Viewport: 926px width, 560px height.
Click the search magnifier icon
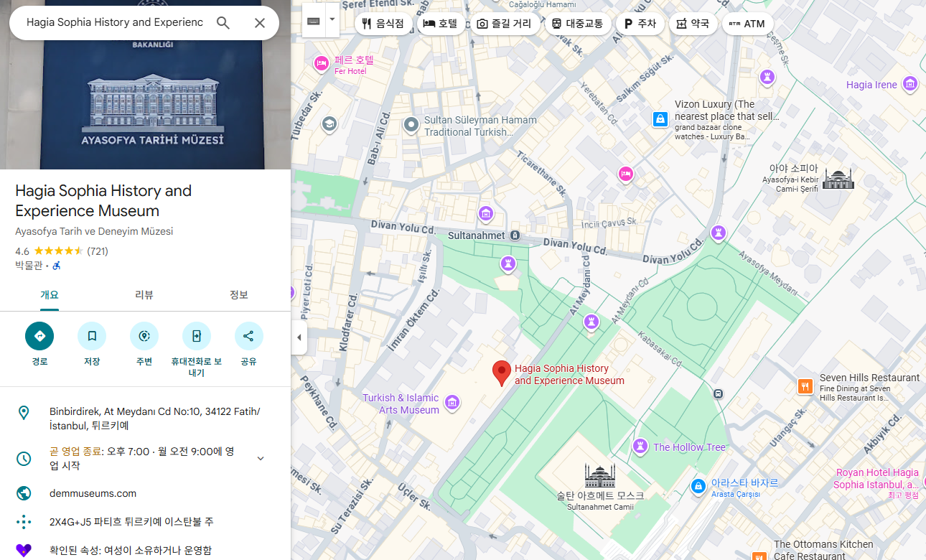click(x=223, y=23)
